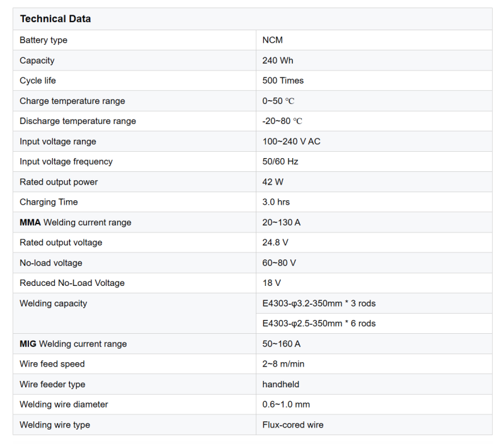Viewport: 504px width, 444px height.
Task: Click the Cycle life row label
Action: [x=37, y=81]
